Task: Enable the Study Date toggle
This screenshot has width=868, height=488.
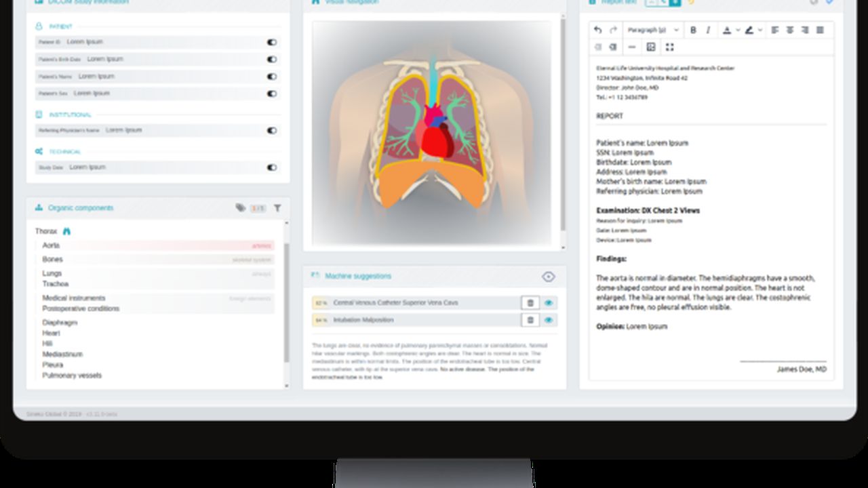Action: point(271,167)
